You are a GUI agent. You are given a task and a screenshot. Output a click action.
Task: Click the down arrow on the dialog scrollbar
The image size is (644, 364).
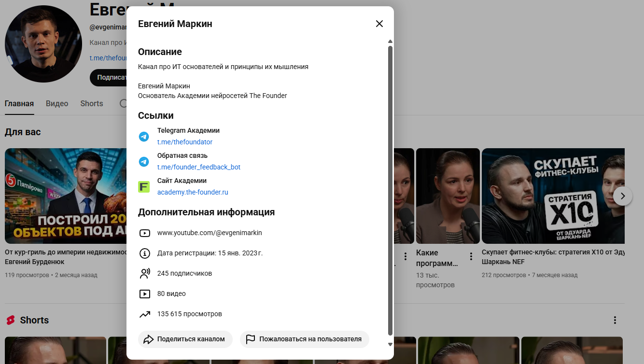click(390, 345)
